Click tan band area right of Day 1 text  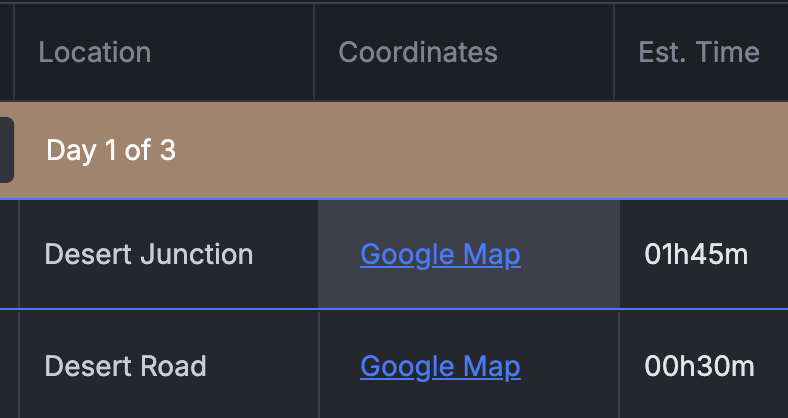point(477,150)
